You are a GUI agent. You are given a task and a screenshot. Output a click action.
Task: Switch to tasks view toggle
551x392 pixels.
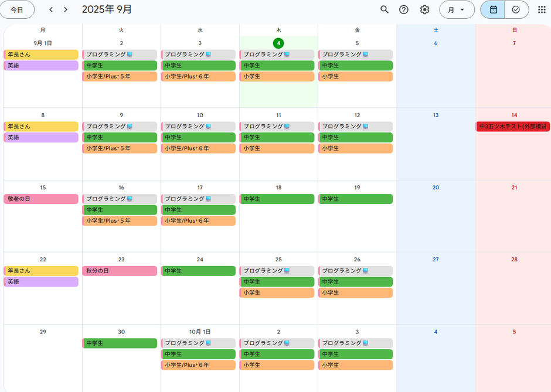point(516,9)
